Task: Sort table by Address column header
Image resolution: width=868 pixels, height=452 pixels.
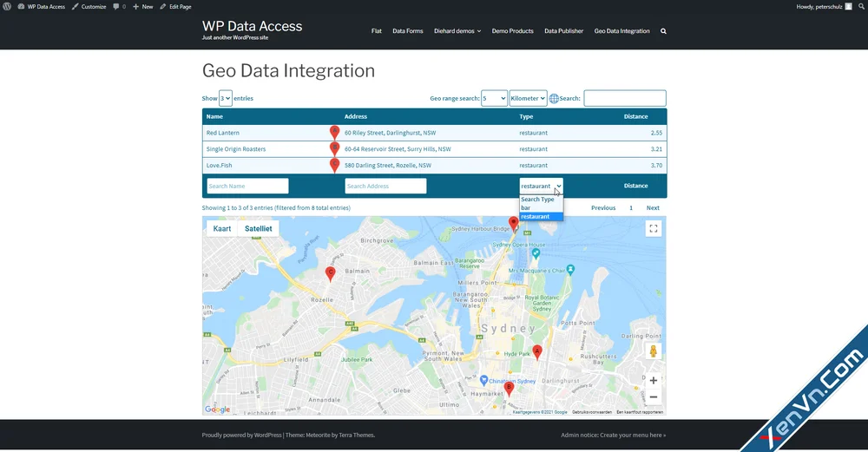Action: coord(355,117)
